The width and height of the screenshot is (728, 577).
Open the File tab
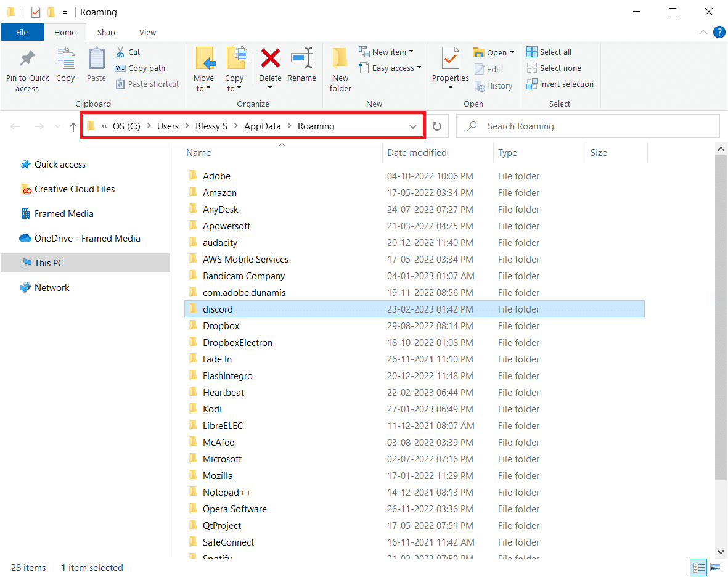(22, 32)
